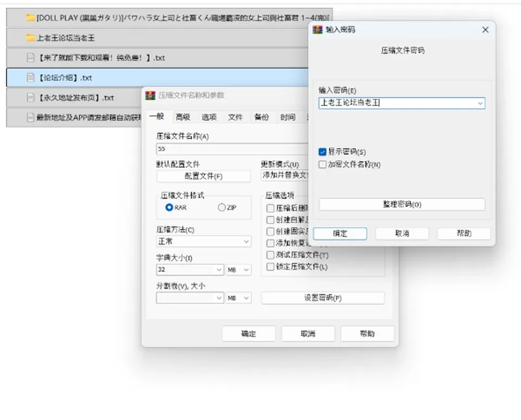Select the RAR archive format radio button
The width and height of the screenshot is (521, 420).
coord(169,207)
